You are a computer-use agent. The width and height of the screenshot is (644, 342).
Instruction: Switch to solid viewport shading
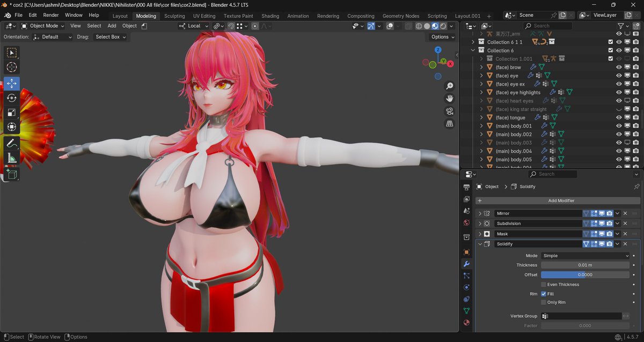coord(427,26)
